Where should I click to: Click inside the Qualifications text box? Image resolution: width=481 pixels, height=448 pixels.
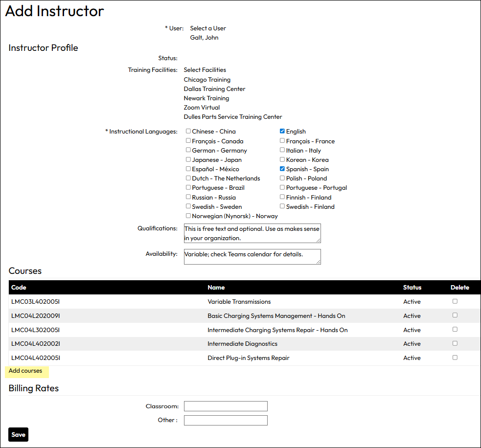252,233
